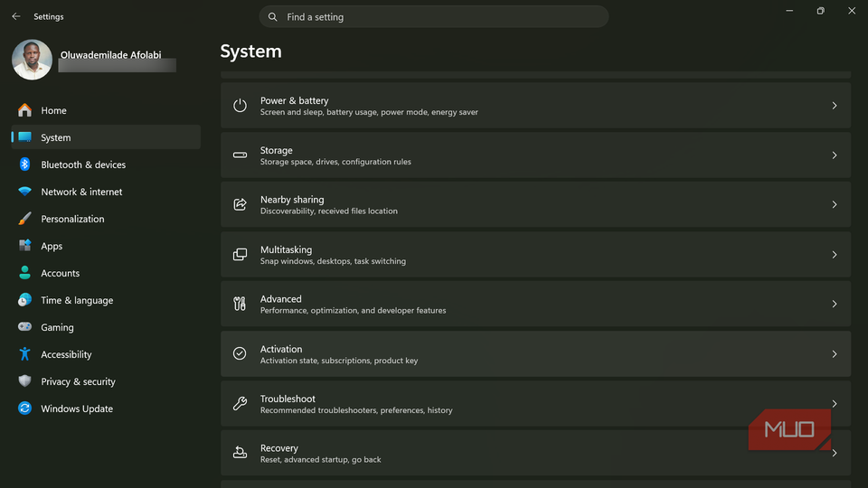868x488 pixels.
Task: Click the Recovery icon
Action: coord(240,453)
